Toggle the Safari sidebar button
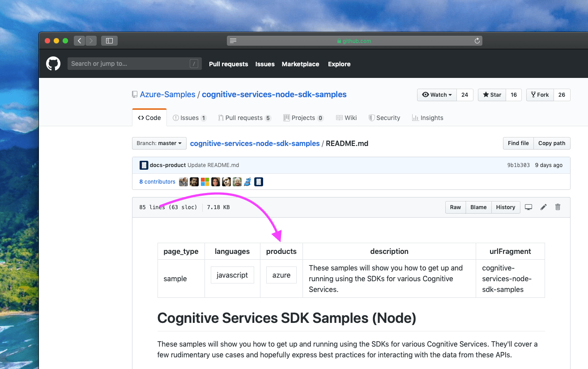588x369 pixels. pyautogui.click(x=109, y=41)
